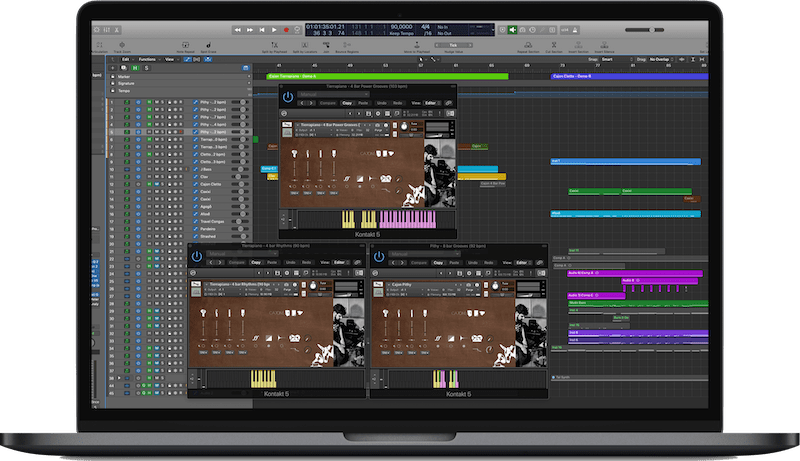Toggle power on bottom-right Pithy Grooves plugin
800x461 pixels.
(379, 257)
